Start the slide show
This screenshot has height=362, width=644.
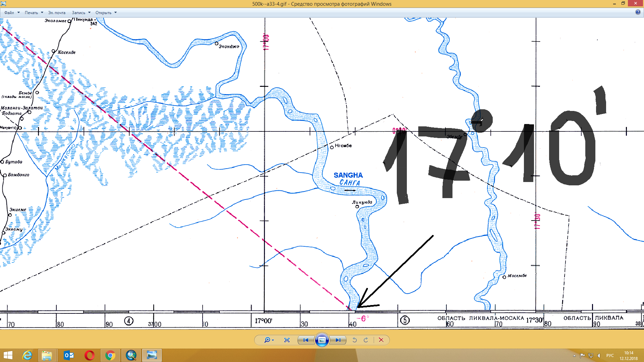coord(322,340)
